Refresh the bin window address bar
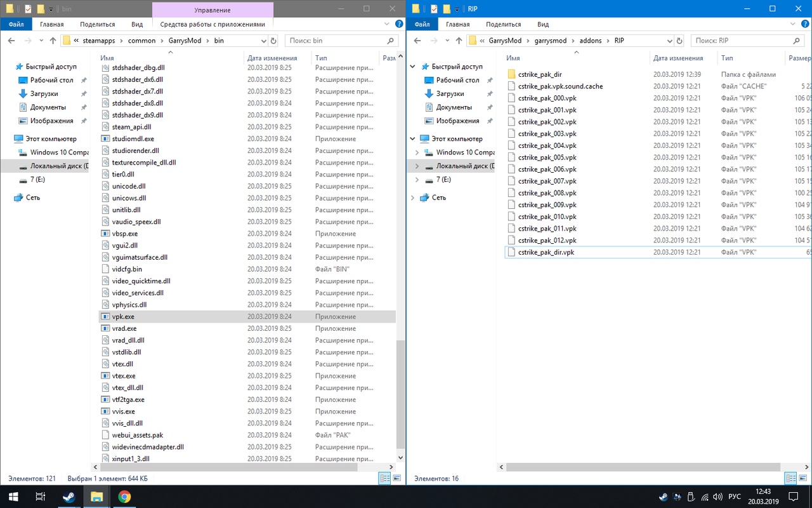The width and height of the screenshot is (812, 508). point(273,41)
